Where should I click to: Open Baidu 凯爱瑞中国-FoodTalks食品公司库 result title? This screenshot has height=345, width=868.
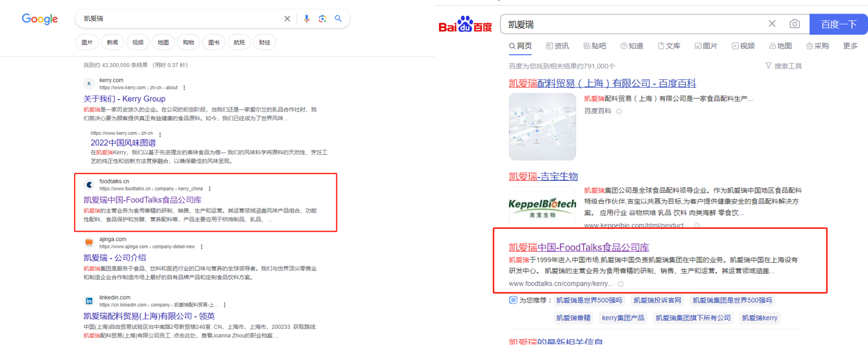point(579,247)
